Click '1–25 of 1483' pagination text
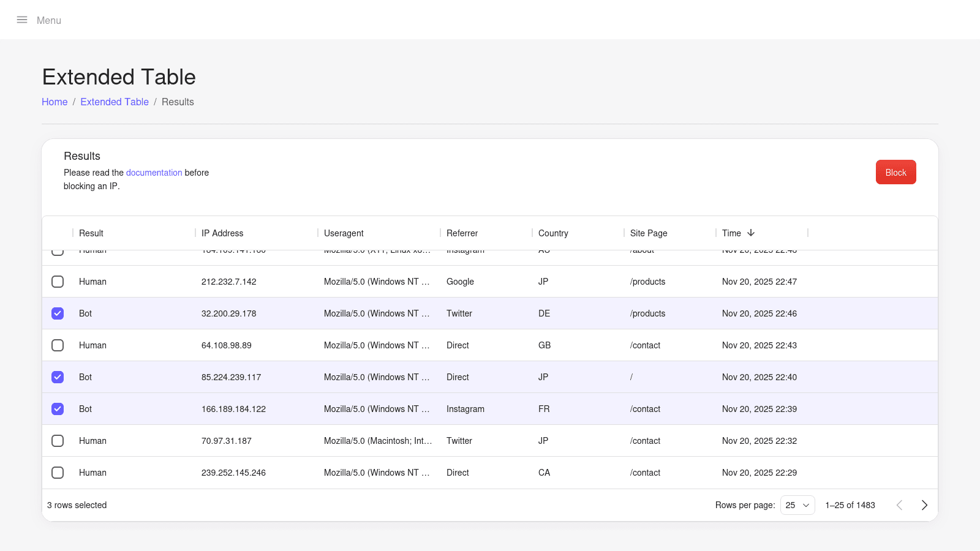Image resolution: width=980 pixels, height=551 pixels. point(850,505)
